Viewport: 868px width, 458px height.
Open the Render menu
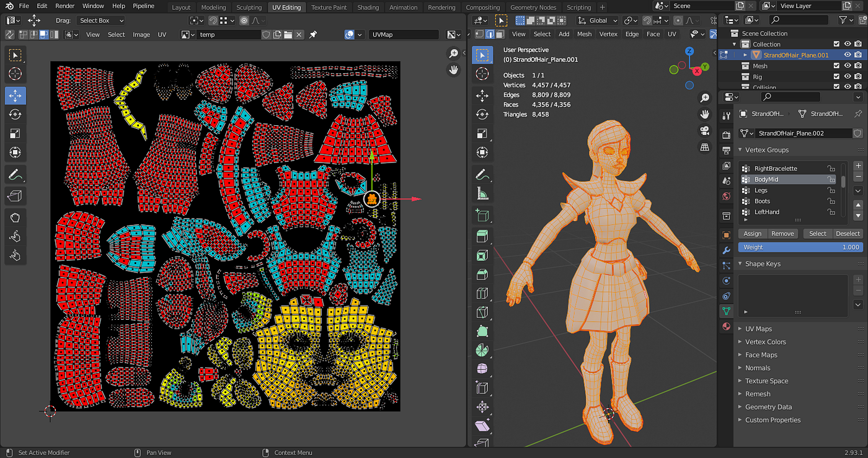point(65,6)
